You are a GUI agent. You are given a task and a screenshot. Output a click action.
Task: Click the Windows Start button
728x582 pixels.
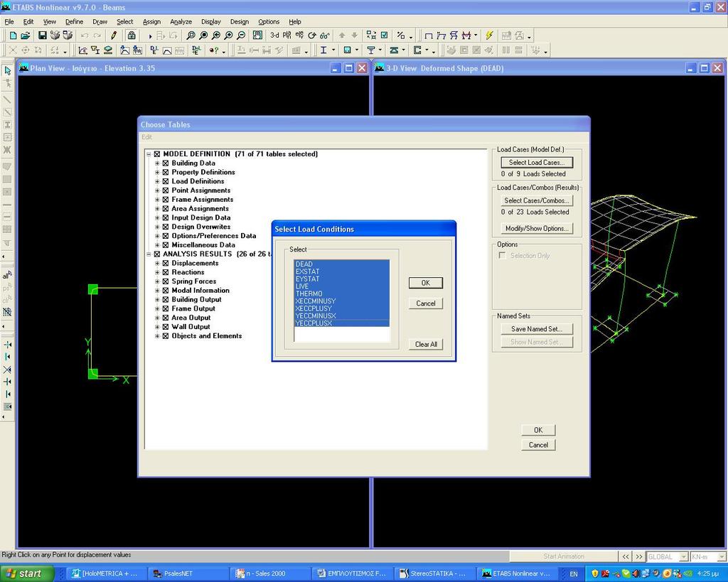point(27,573)
